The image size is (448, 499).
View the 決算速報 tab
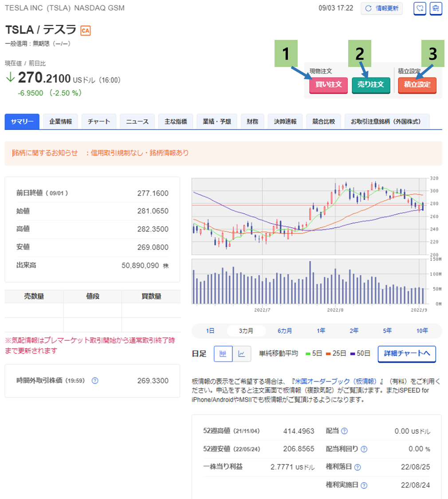point(285,122)
